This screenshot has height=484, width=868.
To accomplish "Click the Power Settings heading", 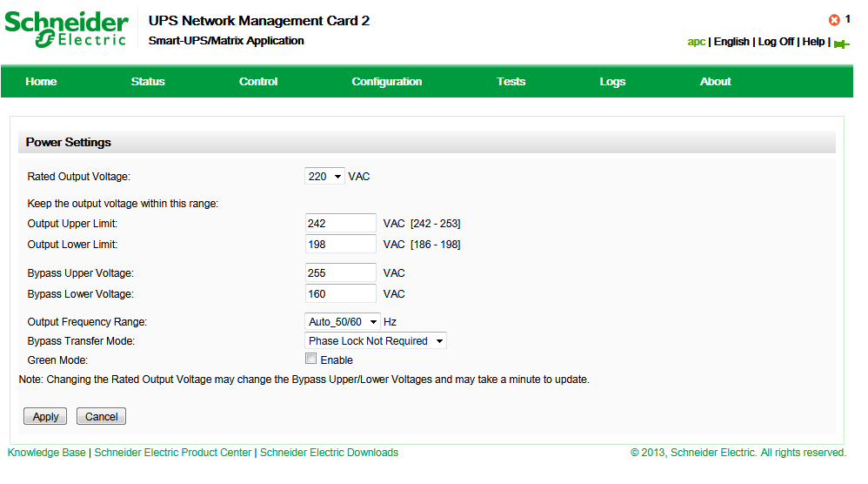I will [x=68, y=142].
